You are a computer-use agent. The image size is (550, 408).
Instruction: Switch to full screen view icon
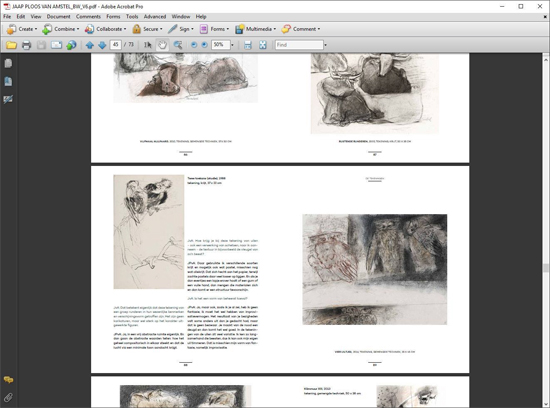(x=263, y=45)
